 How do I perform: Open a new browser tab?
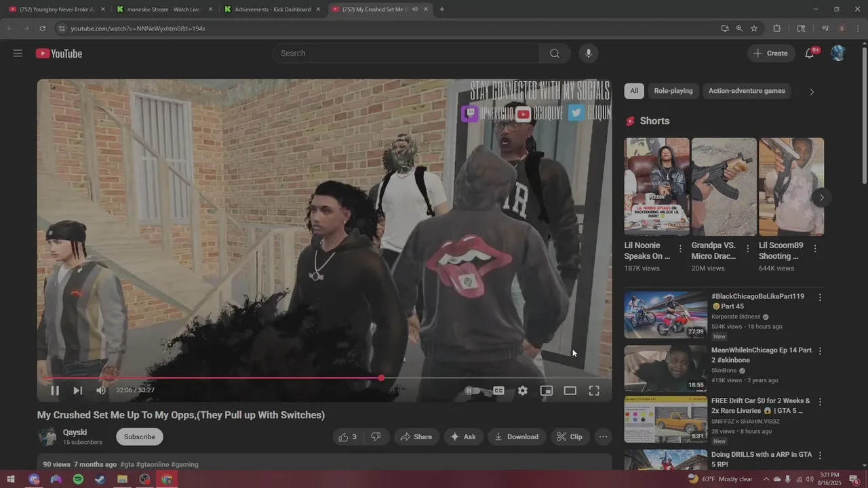(442, 9)
